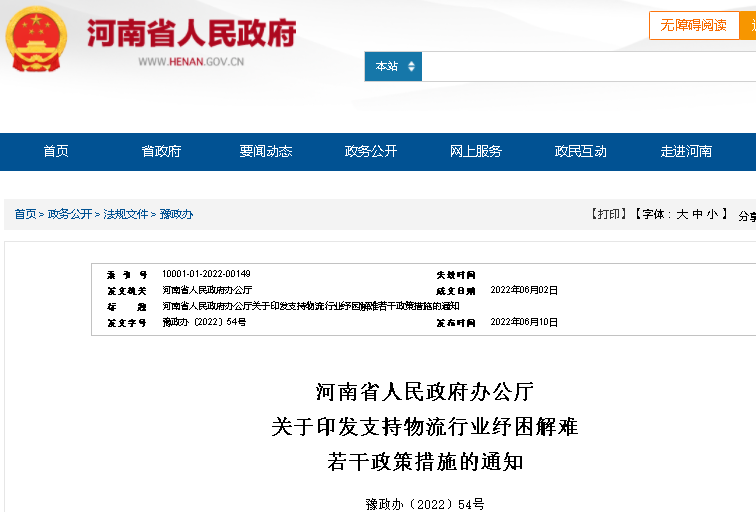Select the 政民互动 navigation item
756x512 pixels.
(581, 151)
